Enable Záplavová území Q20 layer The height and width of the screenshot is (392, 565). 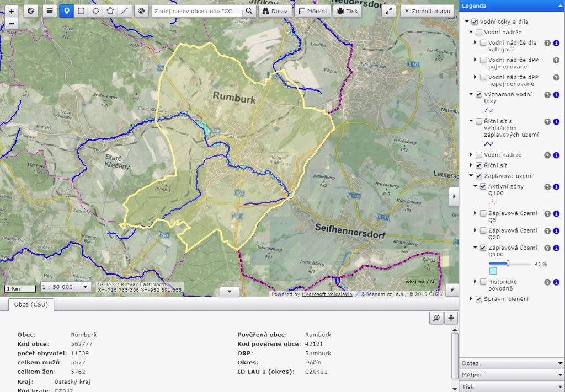tap(483, 231)
